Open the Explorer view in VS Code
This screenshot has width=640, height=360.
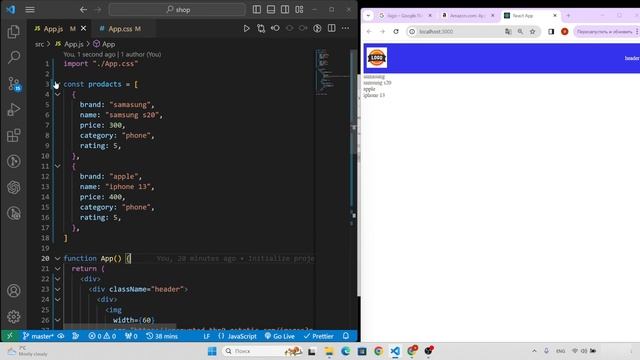click(13, 31)
